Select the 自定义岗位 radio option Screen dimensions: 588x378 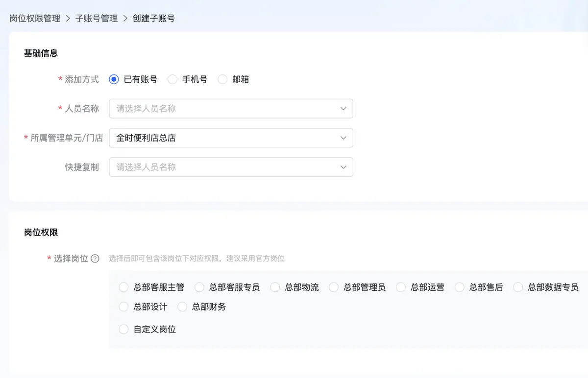click(x=123, y=330)
